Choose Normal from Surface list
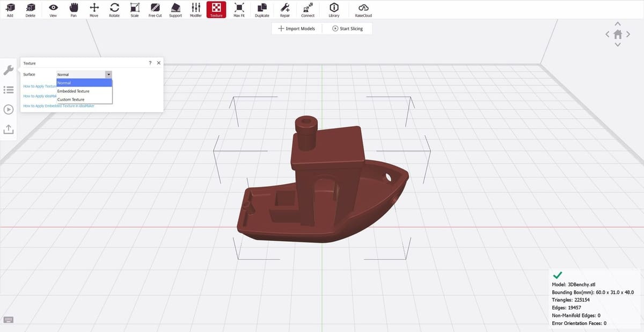This screenshot has height=332, width=644. [84, 83]
